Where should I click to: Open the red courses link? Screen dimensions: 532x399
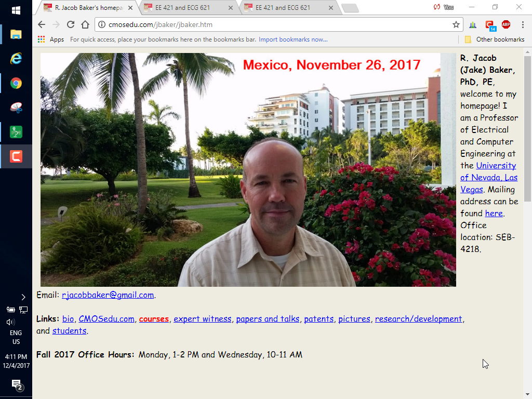point(154,319)
